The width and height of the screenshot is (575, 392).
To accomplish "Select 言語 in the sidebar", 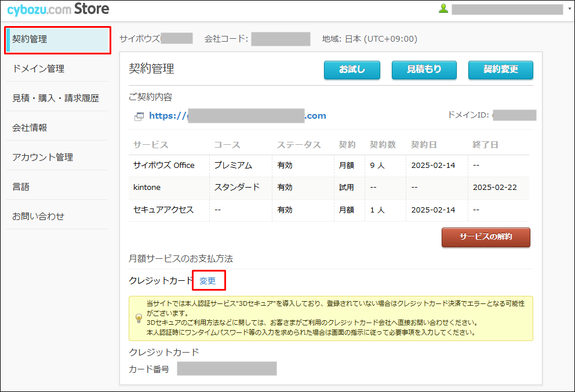I will coord(57,187).
